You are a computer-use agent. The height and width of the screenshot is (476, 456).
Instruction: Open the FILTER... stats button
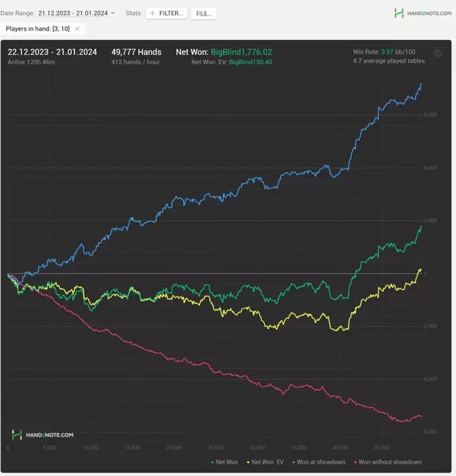167,14
